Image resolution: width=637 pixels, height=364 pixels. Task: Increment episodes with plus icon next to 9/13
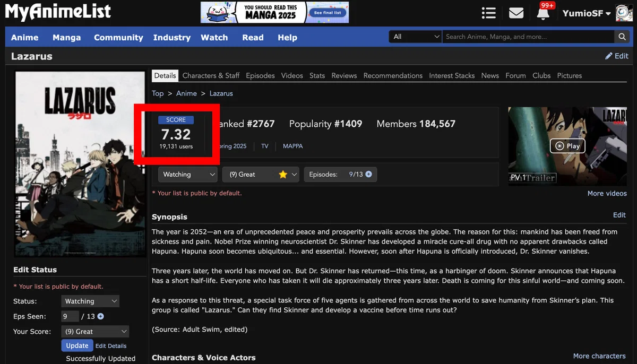[x=368, y=174]
